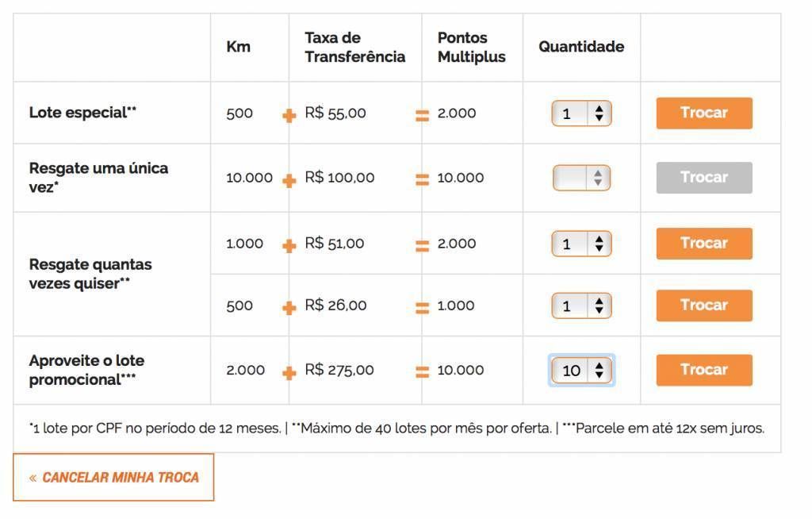Click the equals icon after R$ 275,00
Image resolution: width=812 pixels, height=519 pixels.
pos(422,372)
